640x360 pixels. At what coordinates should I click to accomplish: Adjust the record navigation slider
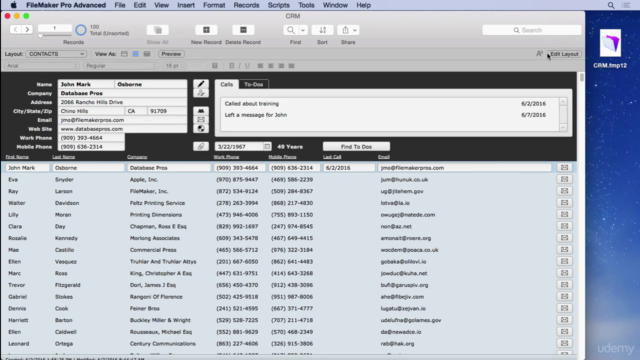[40, 36]
